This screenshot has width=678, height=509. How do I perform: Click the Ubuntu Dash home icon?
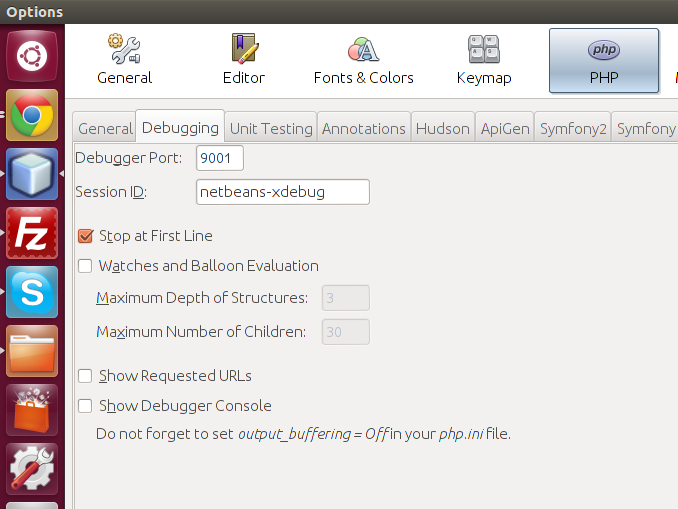point(32,56)
